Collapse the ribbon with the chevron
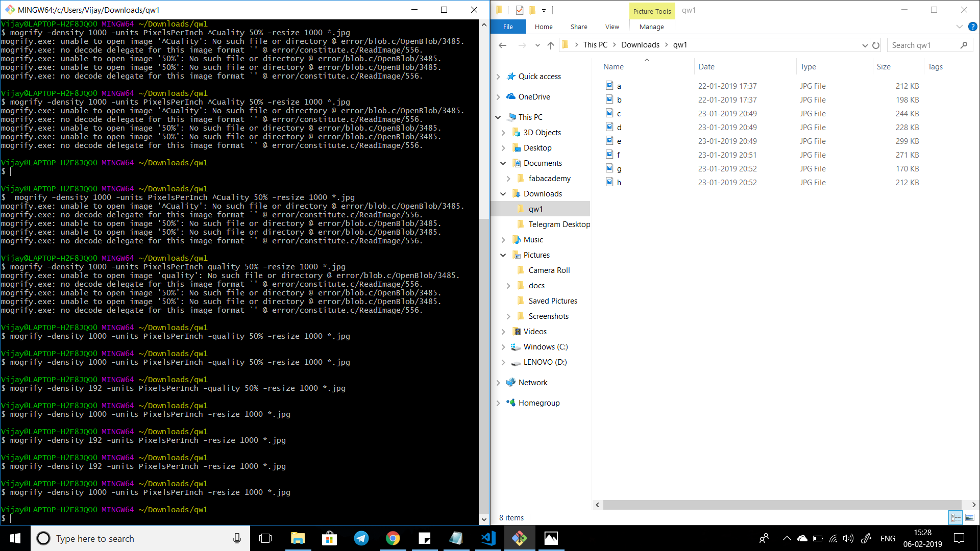Viewport: 980px width, 551px height. coord(960,27)
